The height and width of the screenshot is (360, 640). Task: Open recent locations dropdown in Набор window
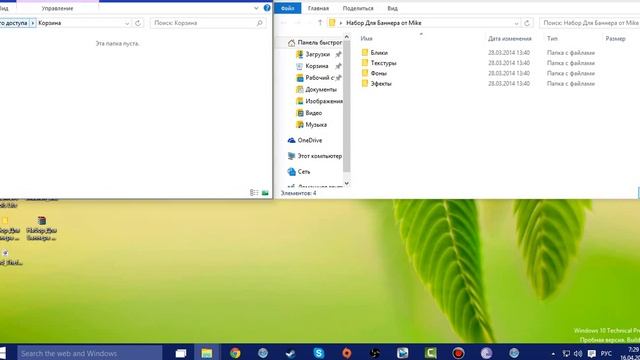tap(310, 23)
